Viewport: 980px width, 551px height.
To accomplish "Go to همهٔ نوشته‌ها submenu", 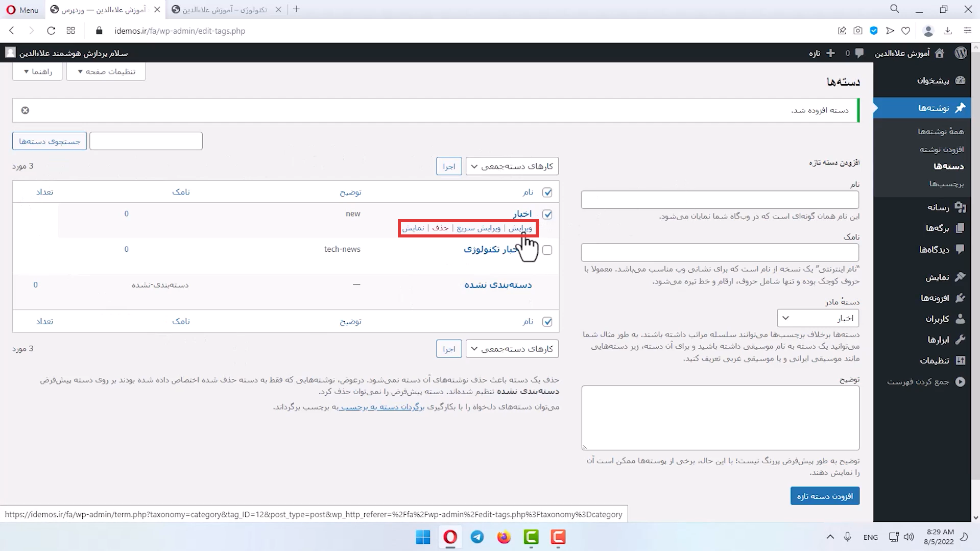I will (941, 132).
